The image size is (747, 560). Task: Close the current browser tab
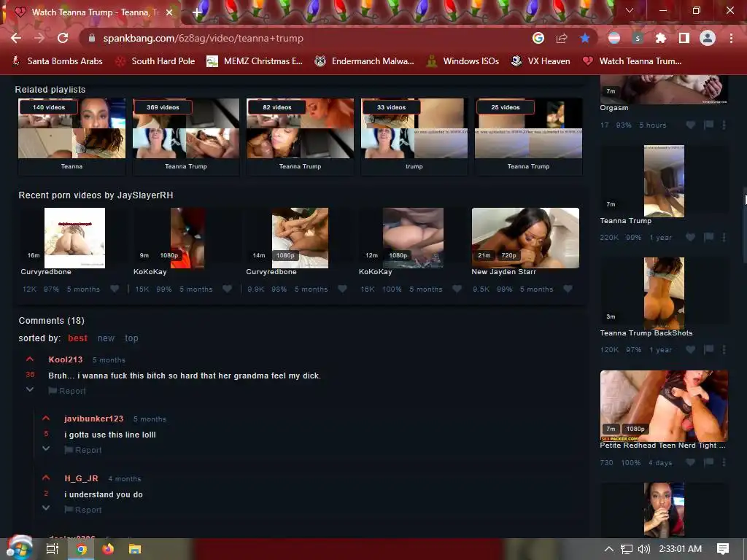pyautogui.click(x=169, y=12)
